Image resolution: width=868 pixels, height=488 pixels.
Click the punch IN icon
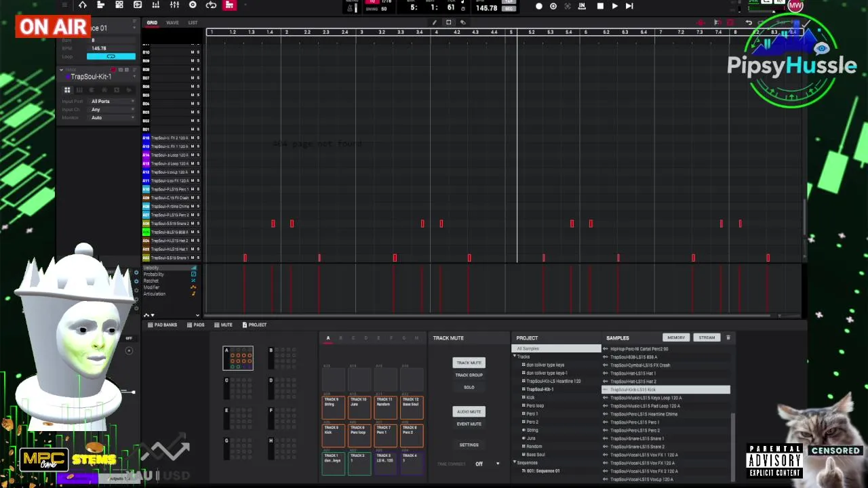click(582, 6)
